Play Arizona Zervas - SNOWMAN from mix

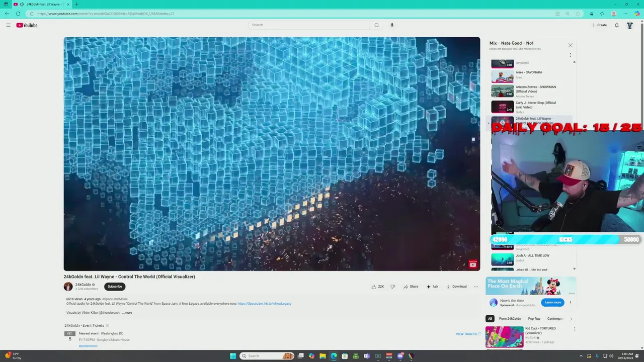(531, 91)
